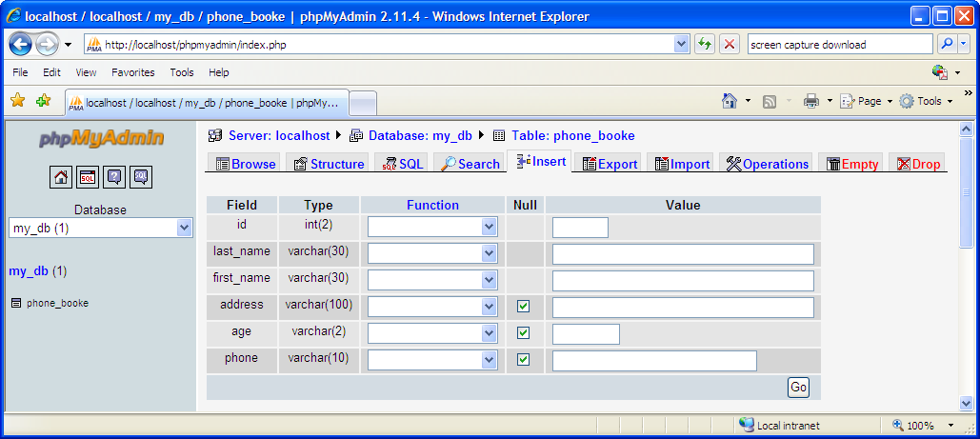
Task: Open the SQL documentation icon in sidebar
Action: pos(141,178)
